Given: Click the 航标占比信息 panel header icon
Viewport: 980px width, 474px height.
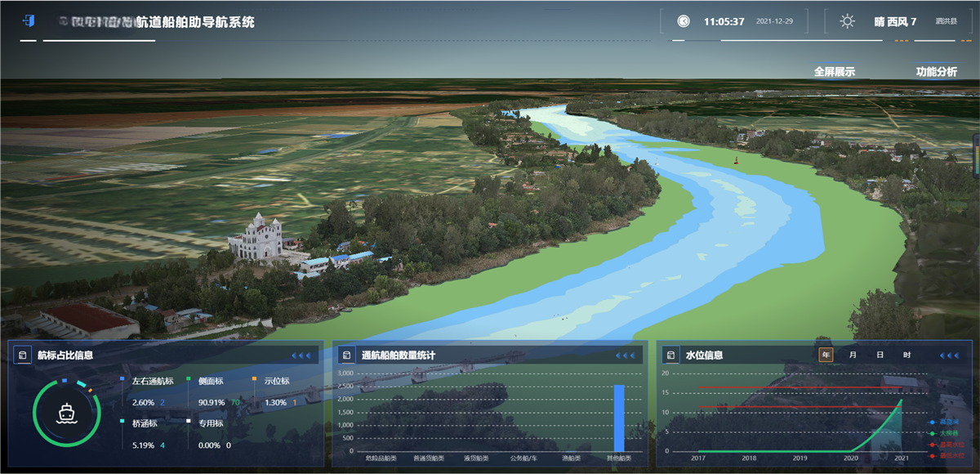Looking at the screenshot, I should point(22,355).
